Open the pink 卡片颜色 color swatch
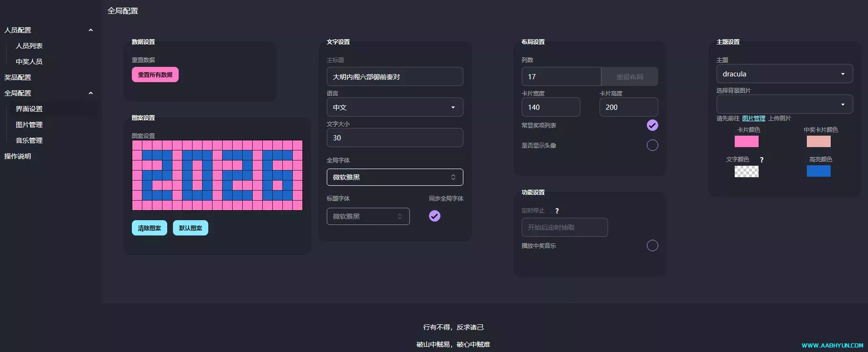 (746, 141)
